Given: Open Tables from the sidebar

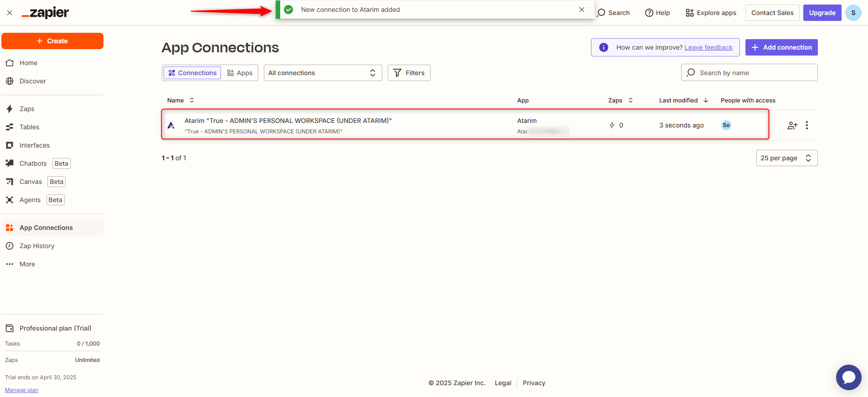Looking at the screenshot, I should pos(29,127).
